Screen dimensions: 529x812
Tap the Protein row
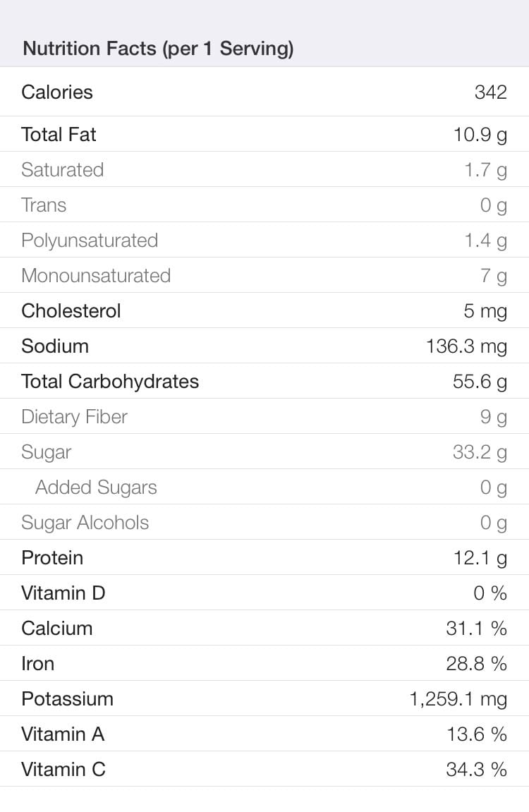click(264, 557)
